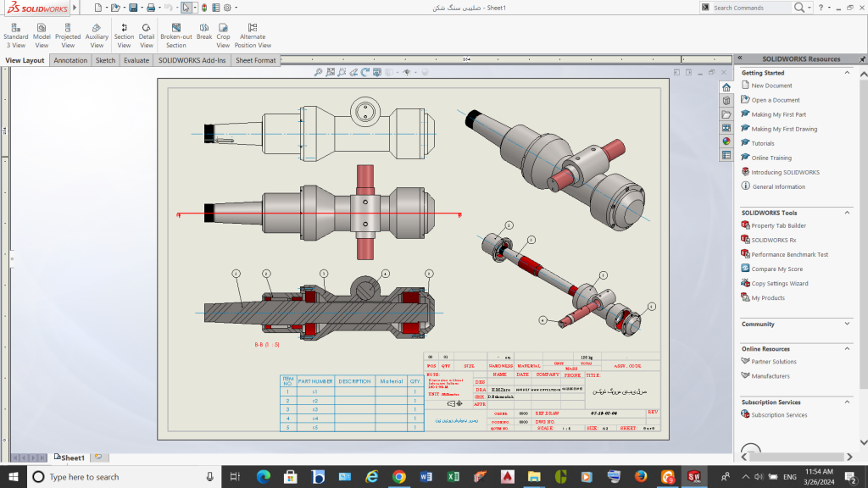Pin the SOLIDWORKS Resources panel

[861, 59]
